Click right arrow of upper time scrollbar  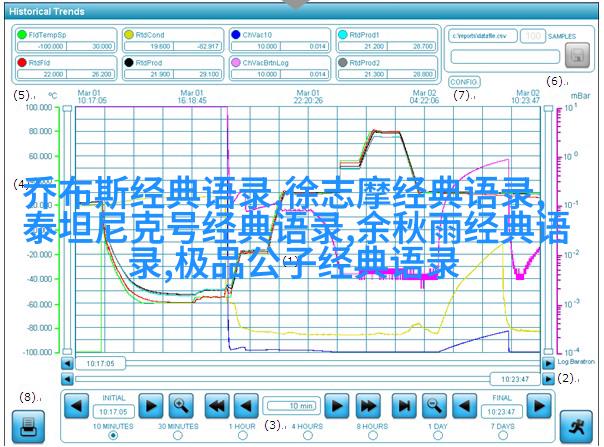(548, 363)
